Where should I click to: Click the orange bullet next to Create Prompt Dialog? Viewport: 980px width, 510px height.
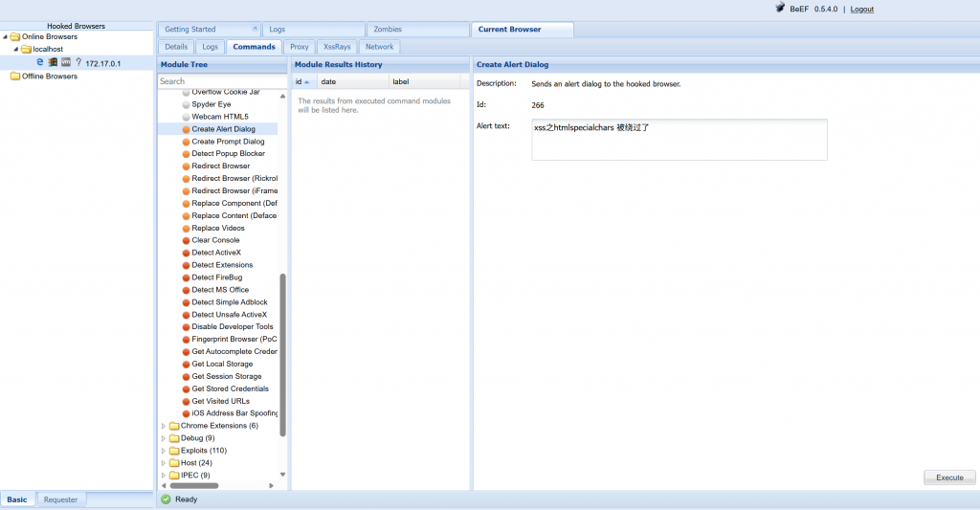(x=186, y=142)
